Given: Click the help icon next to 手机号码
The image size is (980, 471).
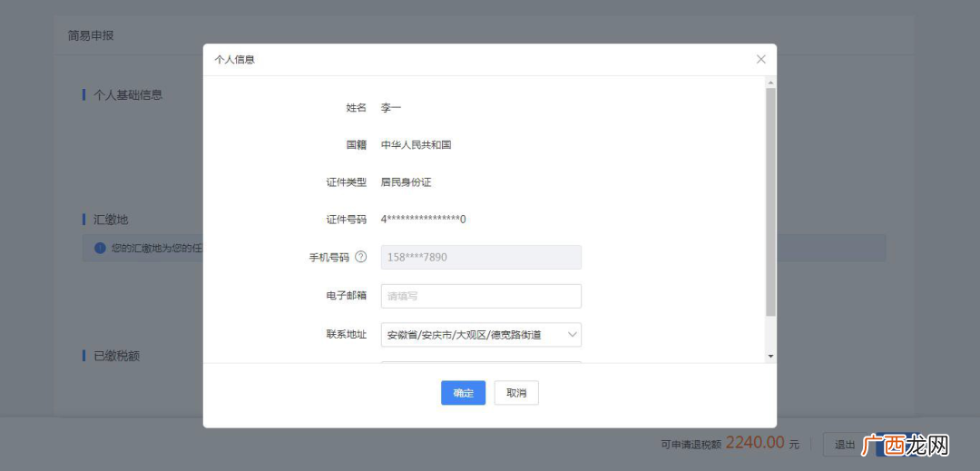Looking at the screenshot, I should [360, 257].
